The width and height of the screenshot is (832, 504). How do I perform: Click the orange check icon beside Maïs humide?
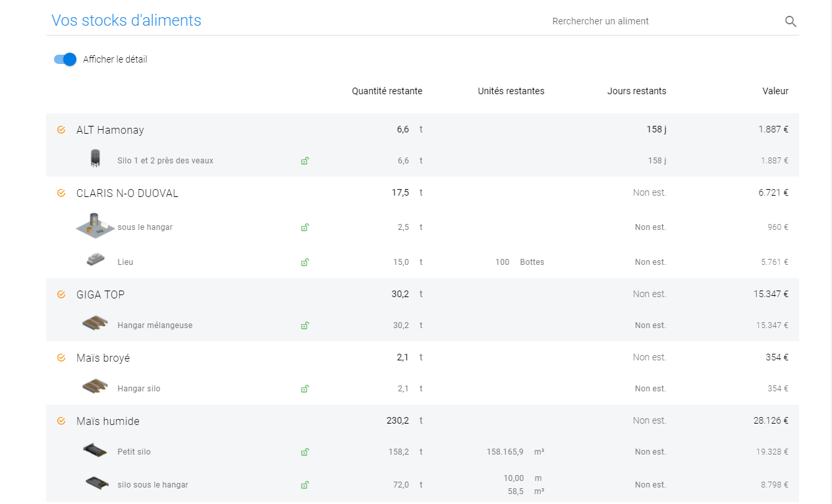pyautogui.click(x=61, y=421)
